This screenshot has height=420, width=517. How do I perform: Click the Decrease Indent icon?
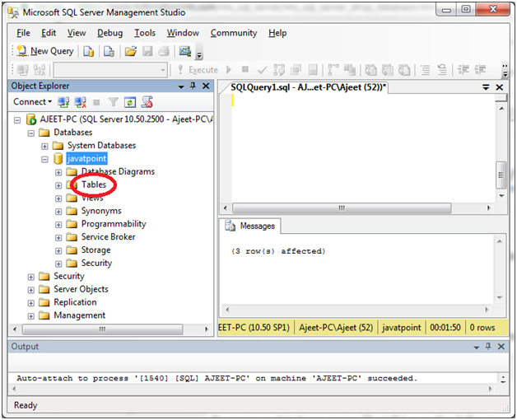point(463,70)
